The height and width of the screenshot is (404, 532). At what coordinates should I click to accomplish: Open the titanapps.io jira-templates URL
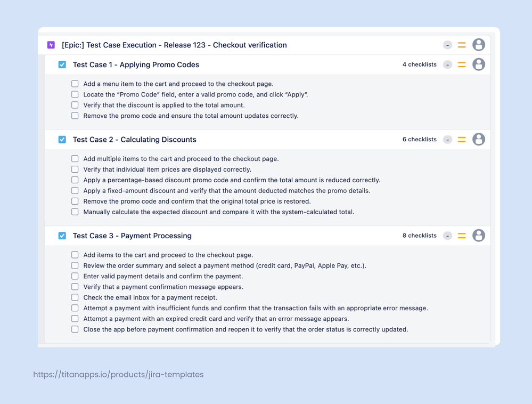coord(118,375)
